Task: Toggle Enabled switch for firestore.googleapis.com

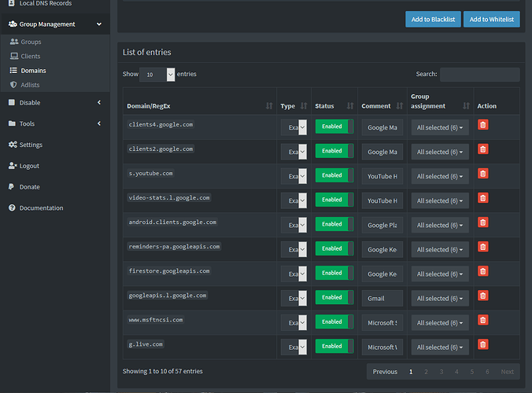Action: [334, 273]
